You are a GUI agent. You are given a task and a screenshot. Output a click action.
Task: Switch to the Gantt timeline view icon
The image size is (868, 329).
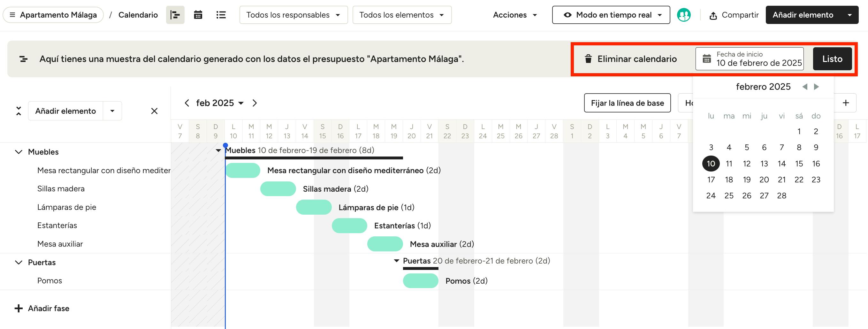click(x=175, y=15)
